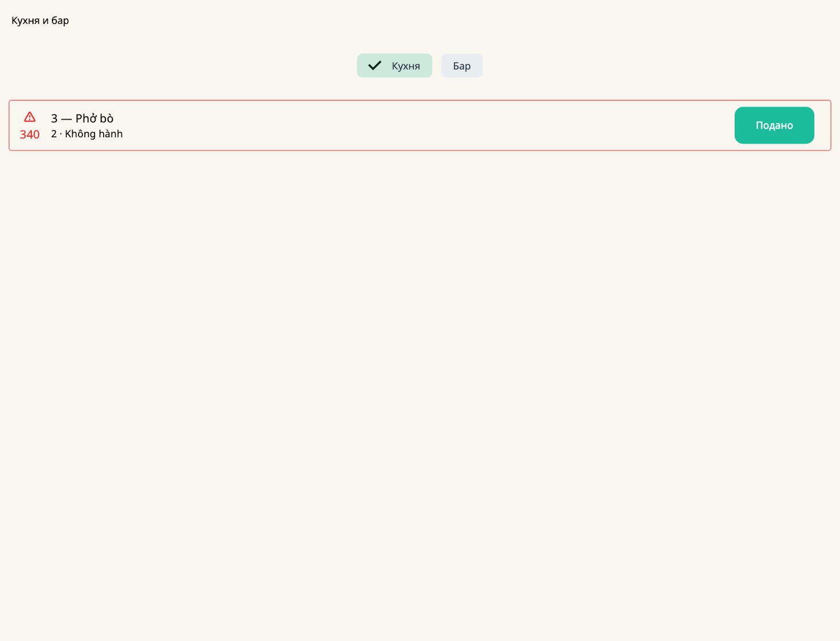The height and width of the screenshot is (641, 840).
Task: Click the table number 3 in the order
Action: [x=54, y=119]
